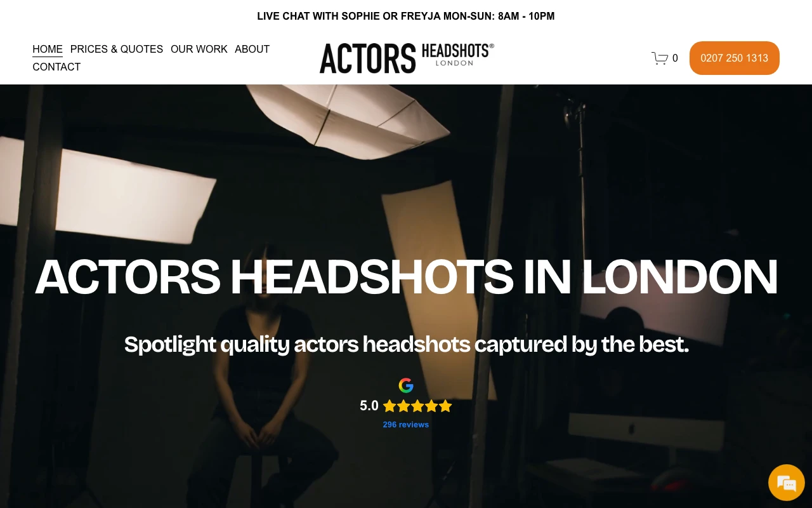Click the Spotlight quality actors headshots tagline
This screenshot has width=812, height=508.
(406, 344)
